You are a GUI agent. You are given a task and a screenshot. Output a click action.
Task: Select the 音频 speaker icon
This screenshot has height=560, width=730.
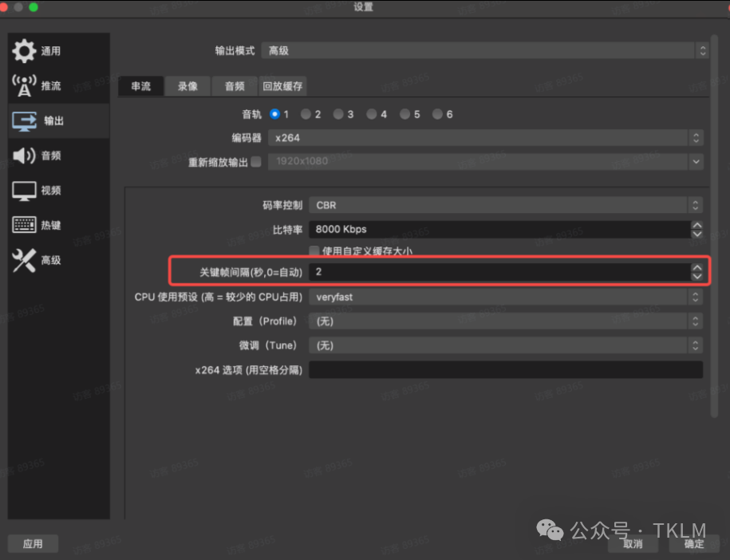coord(26,156)
